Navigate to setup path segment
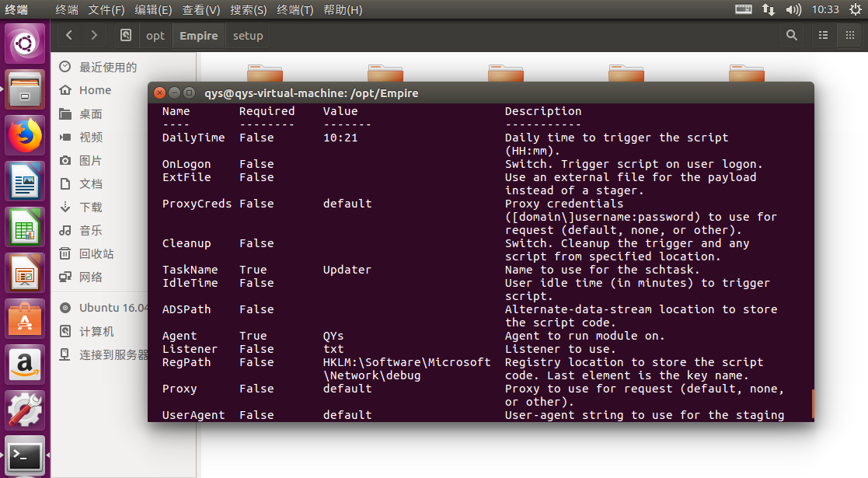This screenshot has width=868, height=478. 248,36
